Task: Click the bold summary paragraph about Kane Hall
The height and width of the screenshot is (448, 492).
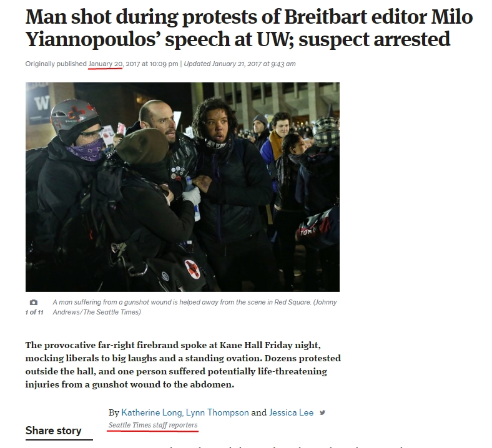Action: 183,364
